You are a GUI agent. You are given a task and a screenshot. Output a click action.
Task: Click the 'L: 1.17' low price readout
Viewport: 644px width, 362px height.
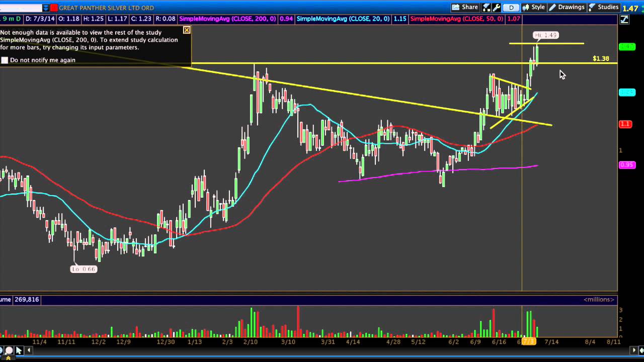click(x=117, y=19)
